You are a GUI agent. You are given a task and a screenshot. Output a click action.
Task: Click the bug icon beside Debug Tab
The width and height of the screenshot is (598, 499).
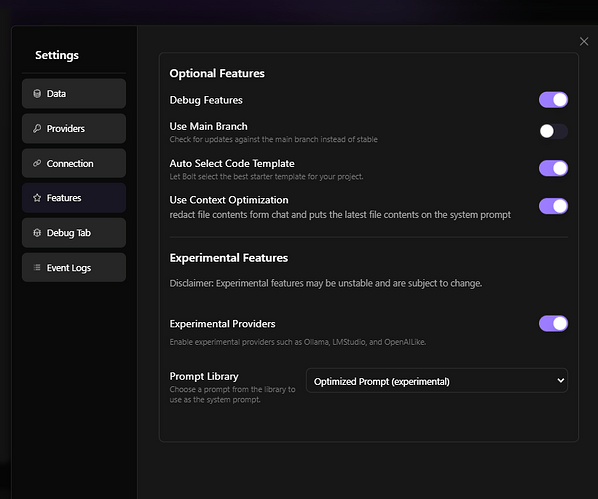[37, 233]
